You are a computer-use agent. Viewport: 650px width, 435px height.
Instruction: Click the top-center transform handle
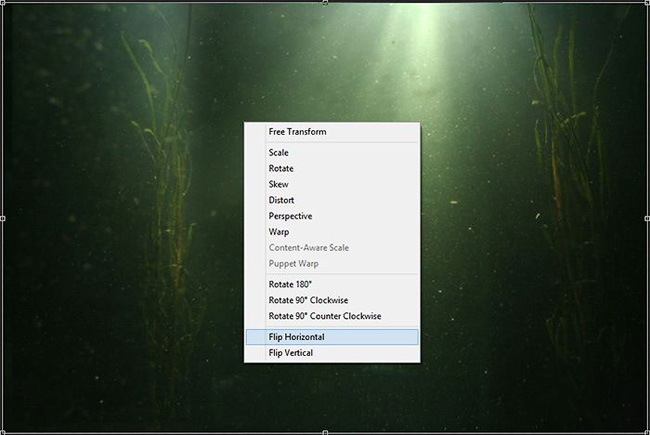(x=325, y=2)
